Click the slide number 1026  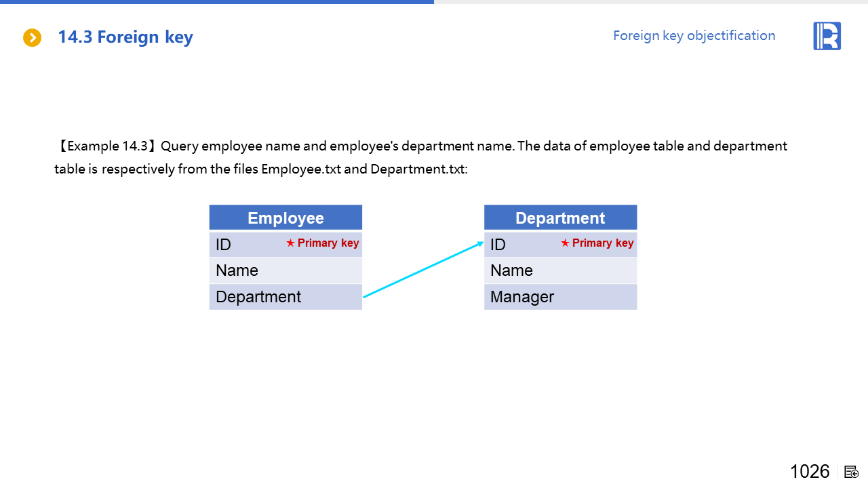810,471
